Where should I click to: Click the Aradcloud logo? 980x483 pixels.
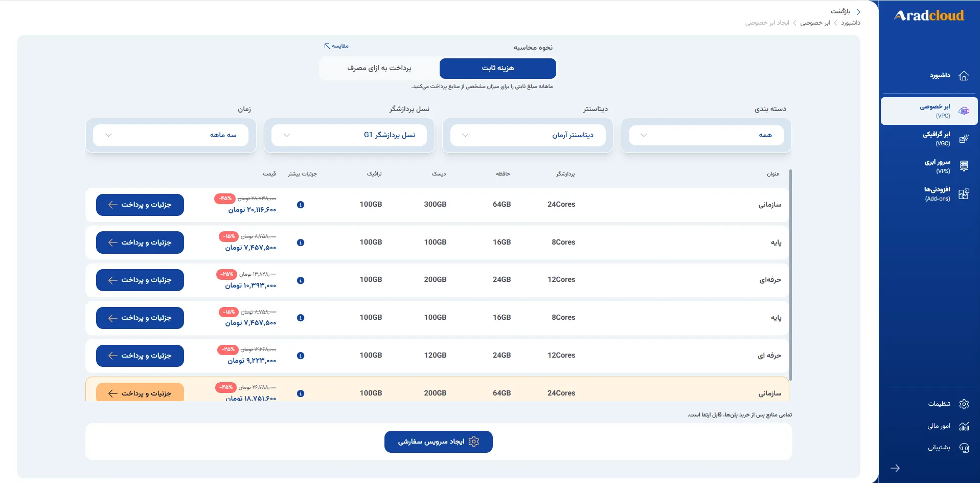coord(929,16)
